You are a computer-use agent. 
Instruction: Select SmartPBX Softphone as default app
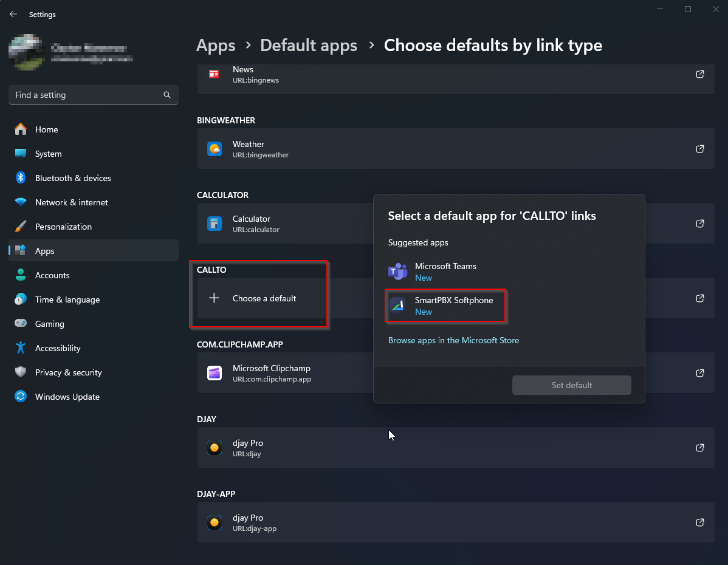coord(509,306)
